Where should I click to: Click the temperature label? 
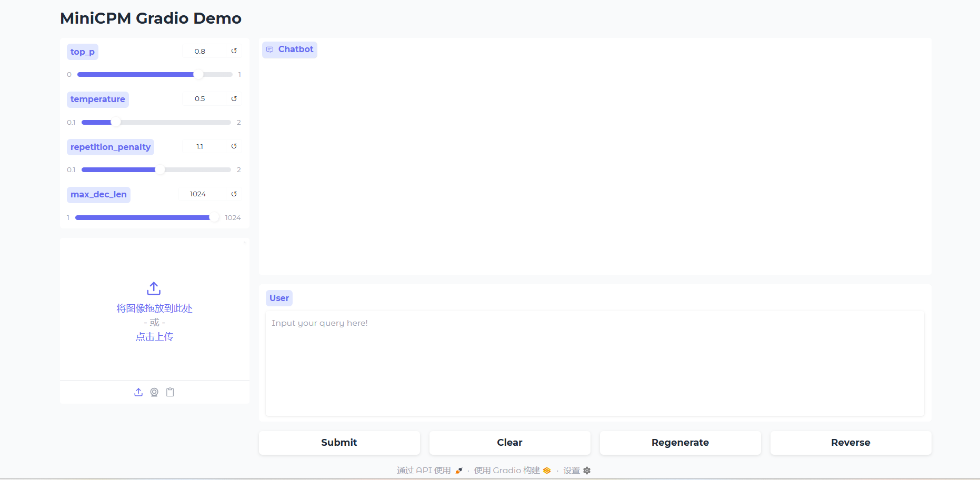(98, 99)
